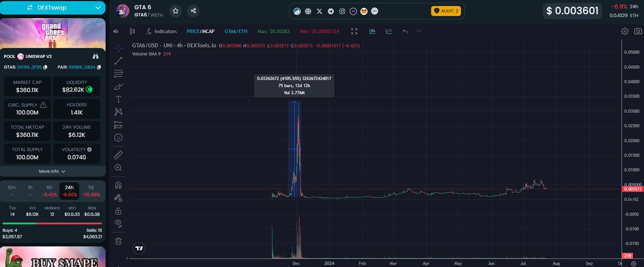644x267 pixels.
Task: Open the emoji icons tool
Action: coord(119,138)
